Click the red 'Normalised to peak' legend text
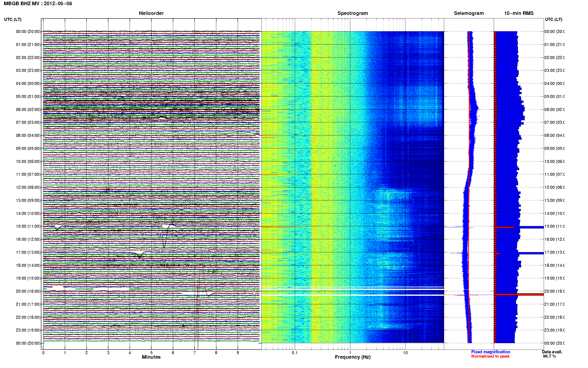 (x=490, y=356)
